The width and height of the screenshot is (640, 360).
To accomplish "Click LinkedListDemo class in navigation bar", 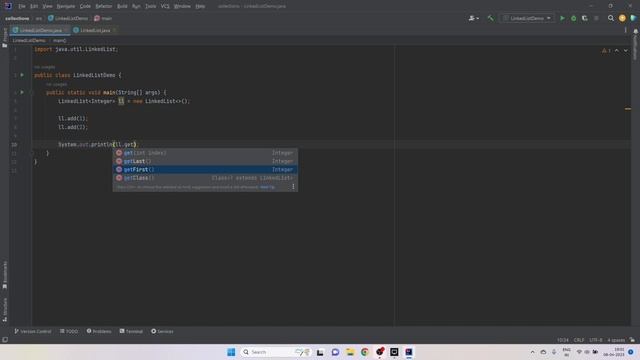I will [x=68, y=18].
